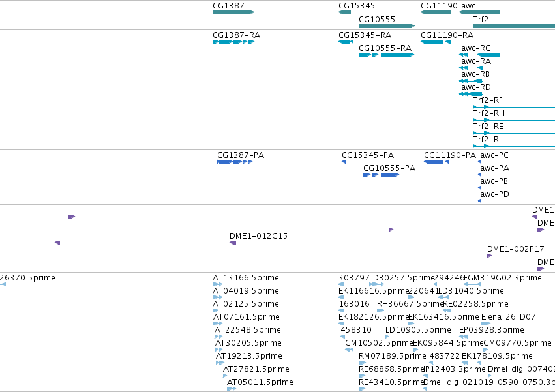Select the AT05011.5prime EST

coord(232,389)
